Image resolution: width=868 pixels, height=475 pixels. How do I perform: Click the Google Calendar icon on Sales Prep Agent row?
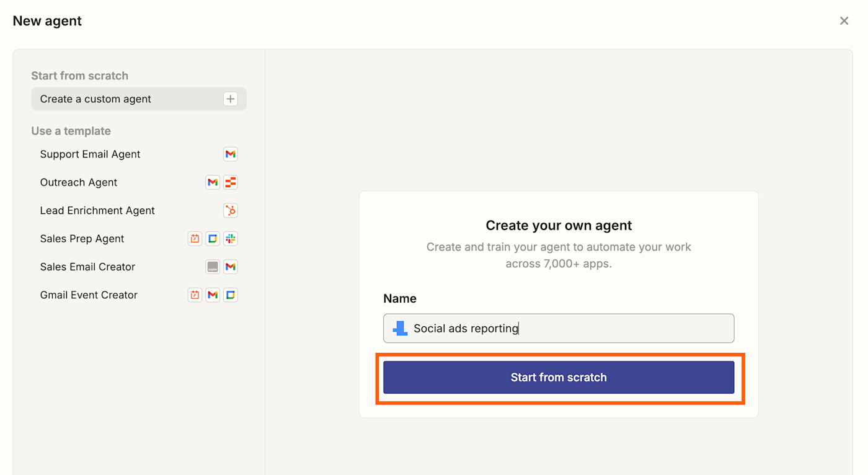(x=213, y=239)
